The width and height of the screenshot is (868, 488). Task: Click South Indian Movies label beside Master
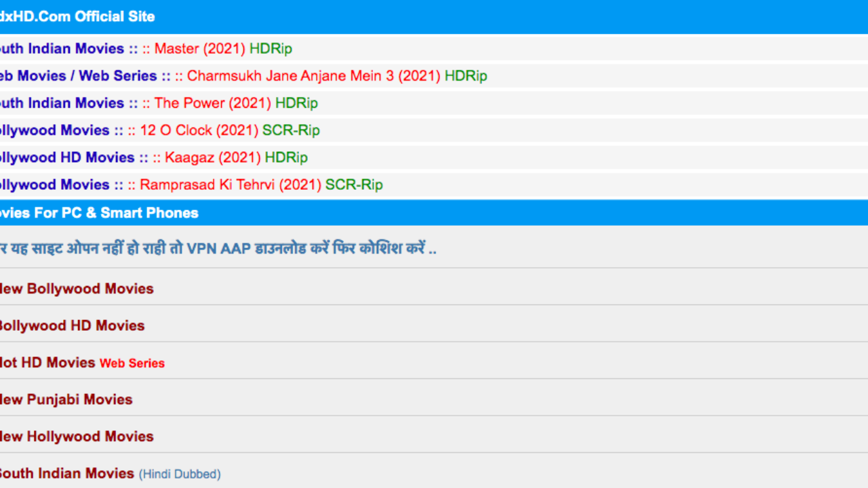pos(61,49)
